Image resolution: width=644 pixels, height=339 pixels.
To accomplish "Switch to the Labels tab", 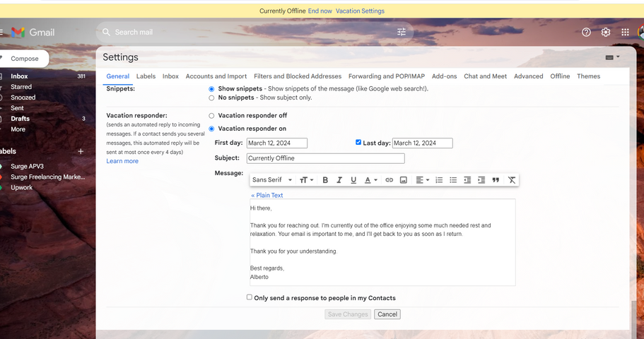I will pyautogui.click(x=146, y=76).
